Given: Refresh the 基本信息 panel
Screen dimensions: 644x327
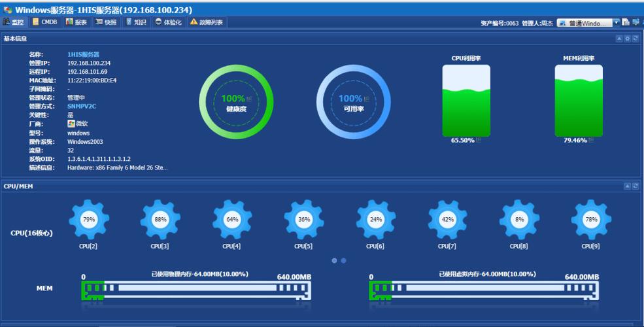Looking at the screenshot, I should tap(635, 39).
